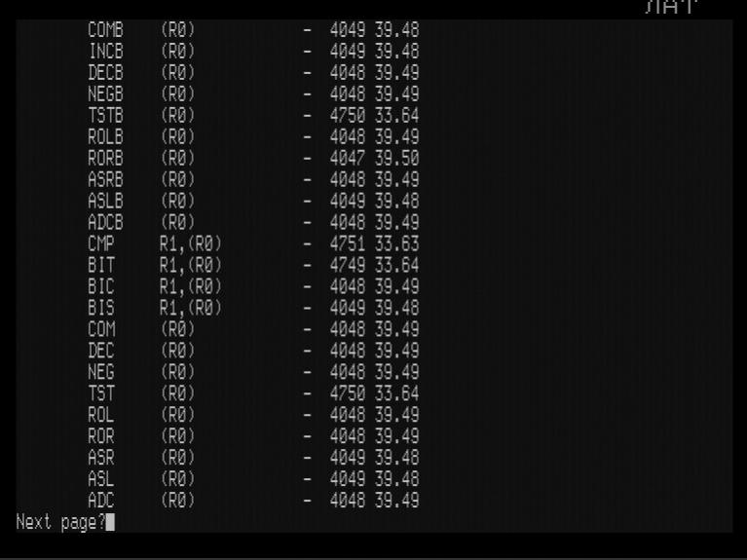Click the TSTB row timing 4750
The image size is (747, 560).
pos(348,115)
